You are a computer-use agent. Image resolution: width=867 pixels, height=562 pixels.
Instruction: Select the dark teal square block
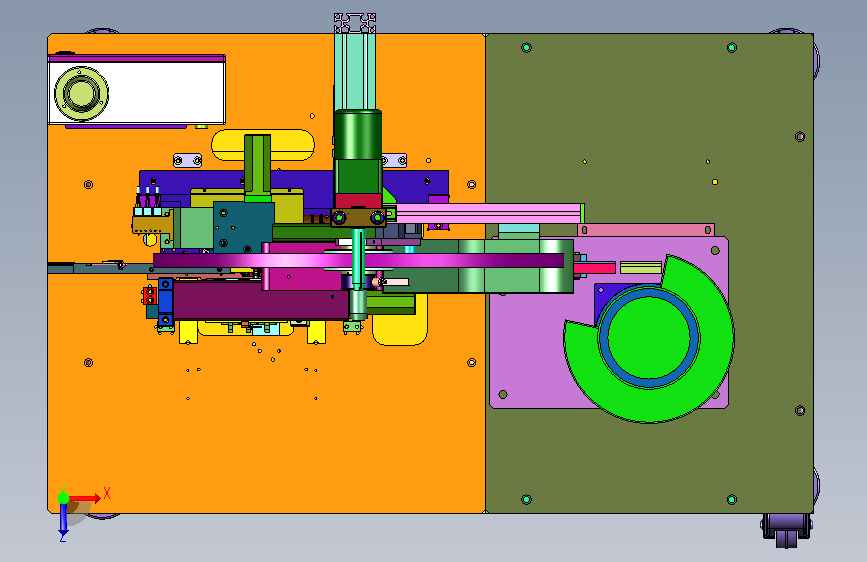click(243, 227)
